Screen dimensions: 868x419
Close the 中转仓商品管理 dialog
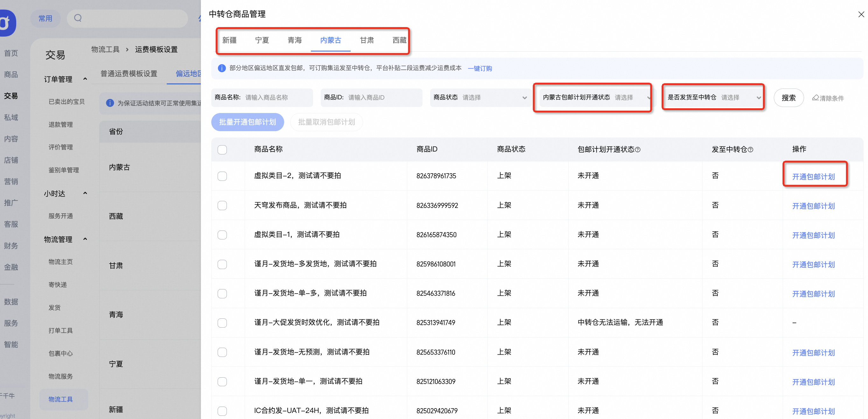coord(861,14)
